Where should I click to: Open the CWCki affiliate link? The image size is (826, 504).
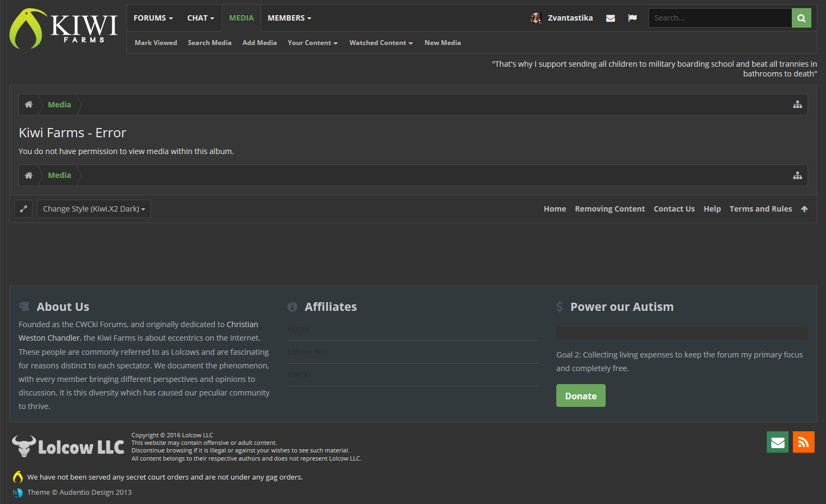point(298,374)
